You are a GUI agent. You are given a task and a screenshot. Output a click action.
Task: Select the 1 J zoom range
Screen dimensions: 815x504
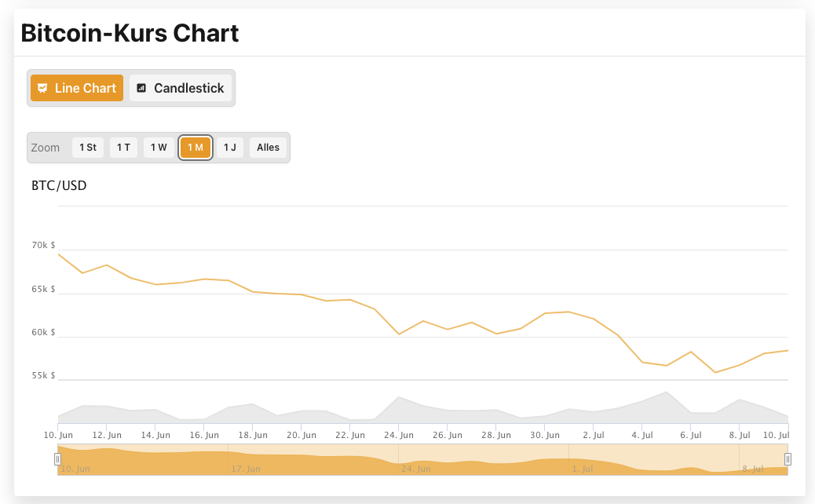click(x=229, y=148)
